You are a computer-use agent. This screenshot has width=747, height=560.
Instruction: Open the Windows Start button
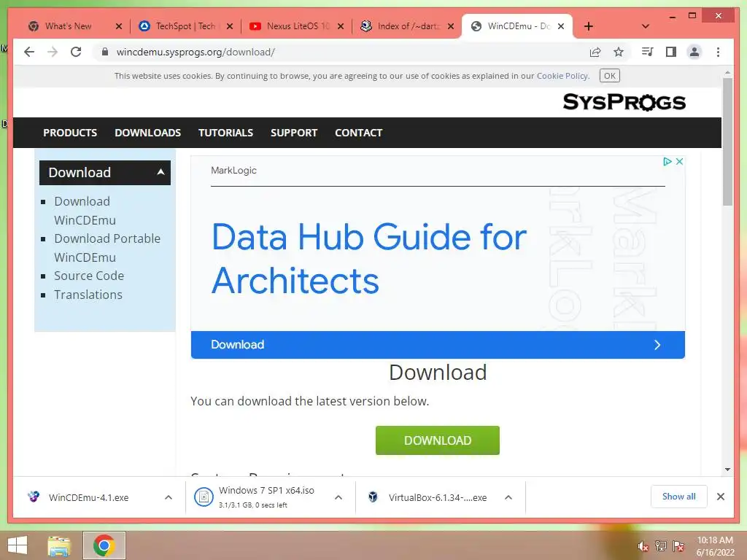click(x=18, y=545)
